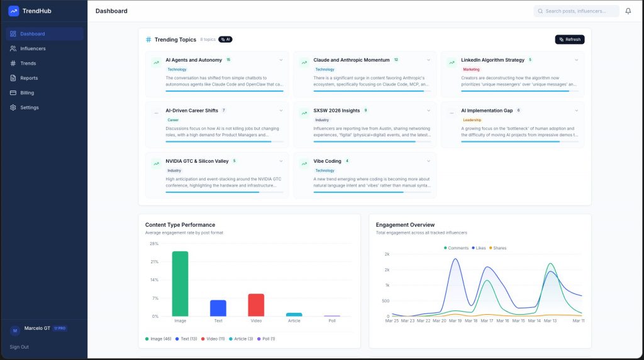Image resolution: width=644 pixels, height=360 pixels.
Task: Open the notifications bell icon
Action: pos(628,11)
